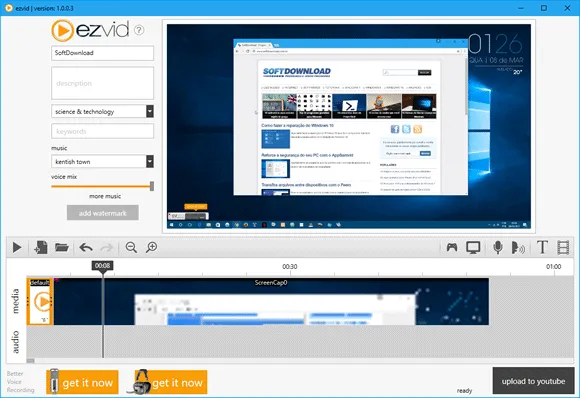580x398 pixels.
Task: Zoom out the timeline with minus magnifier
Action: 131,247
